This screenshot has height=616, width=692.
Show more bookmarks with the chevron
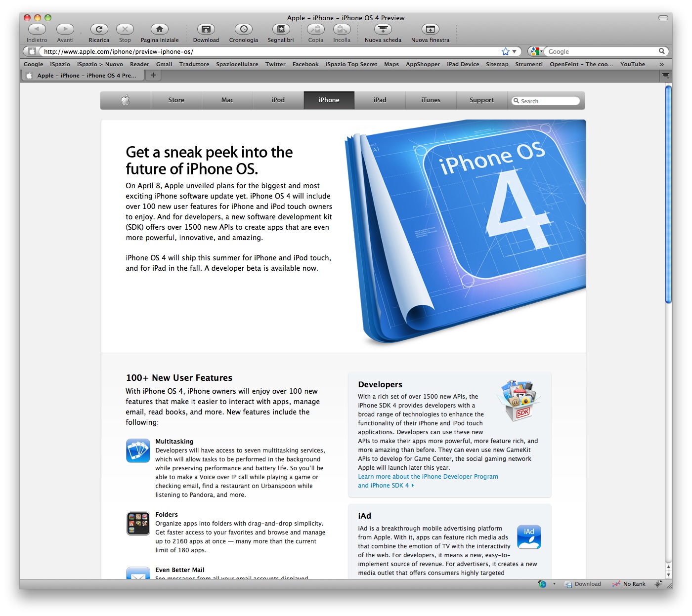coord(661,64)
